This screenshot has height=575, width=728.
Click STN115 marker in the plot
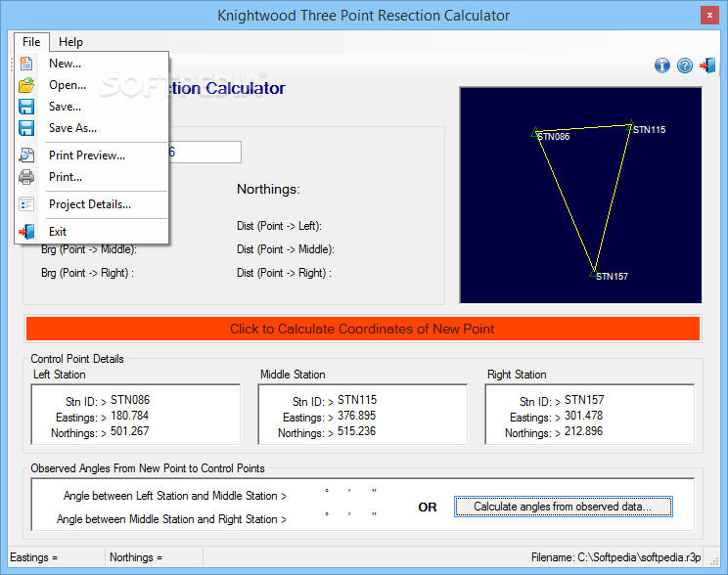pyautogui.click(x=630, y=124)
